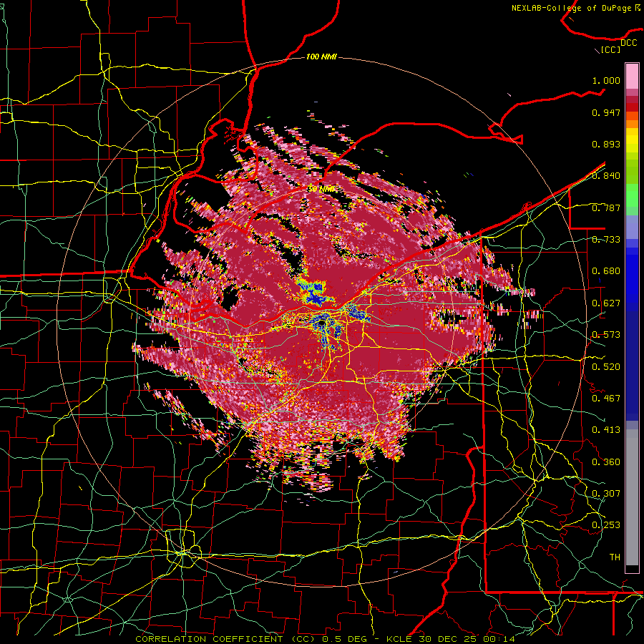The width and height of the screenshot is (644, 644).
Task: Select the 0.893 legend value
Action: point(606,144)
